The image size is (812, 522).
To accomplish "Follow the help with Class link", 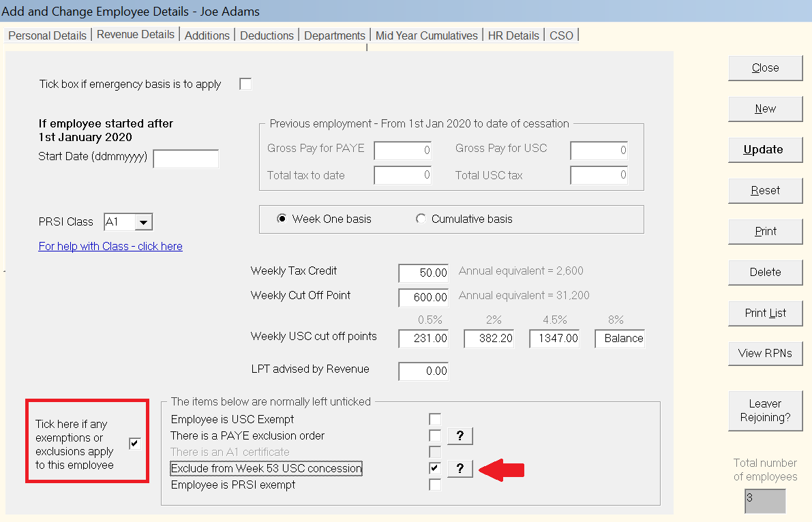I will pos(110,246).
